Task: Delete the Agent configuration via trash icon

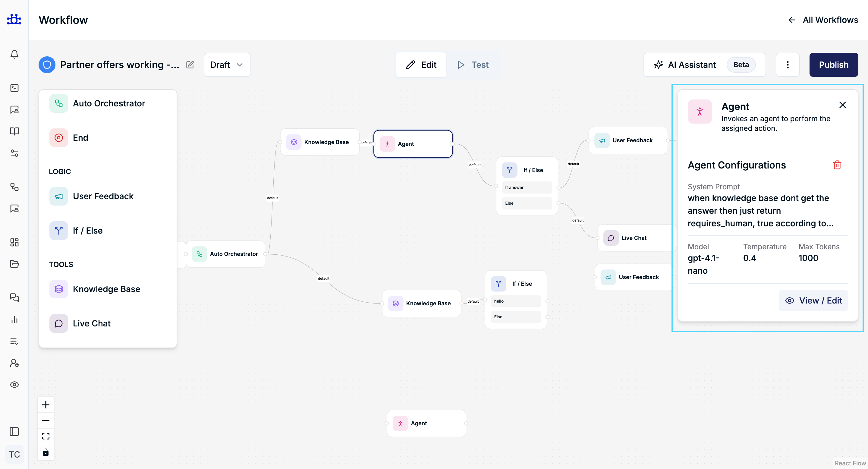Action: [x=838, y=165]
